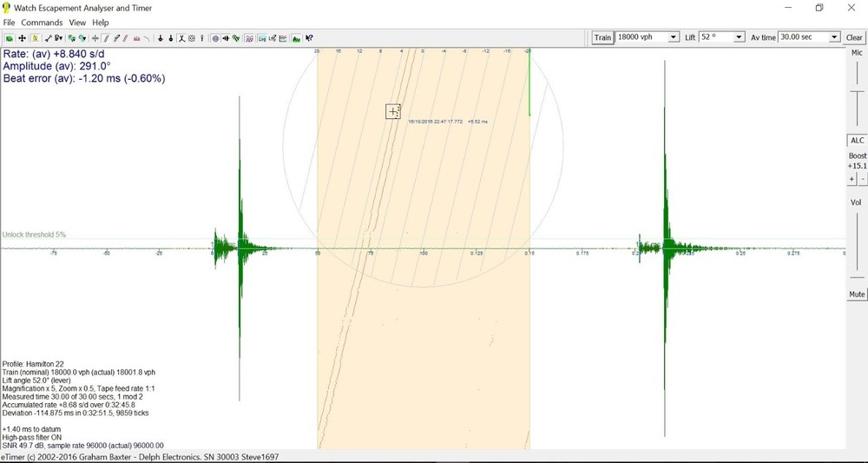Click the grey curve toolbar icon
Image resolution: width=868 pixels, height=463 pixels.
click(147, 38)
